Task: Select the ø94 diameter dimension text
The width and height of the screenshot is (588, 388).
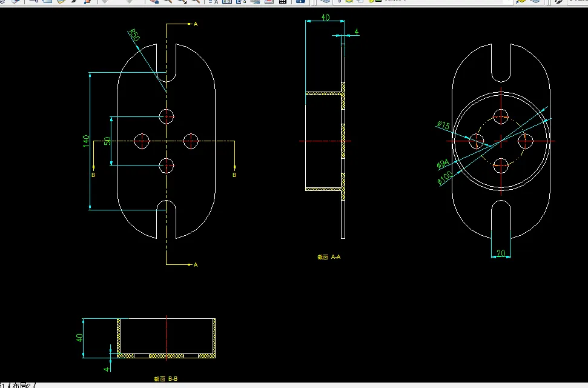Action: (443, 164)
